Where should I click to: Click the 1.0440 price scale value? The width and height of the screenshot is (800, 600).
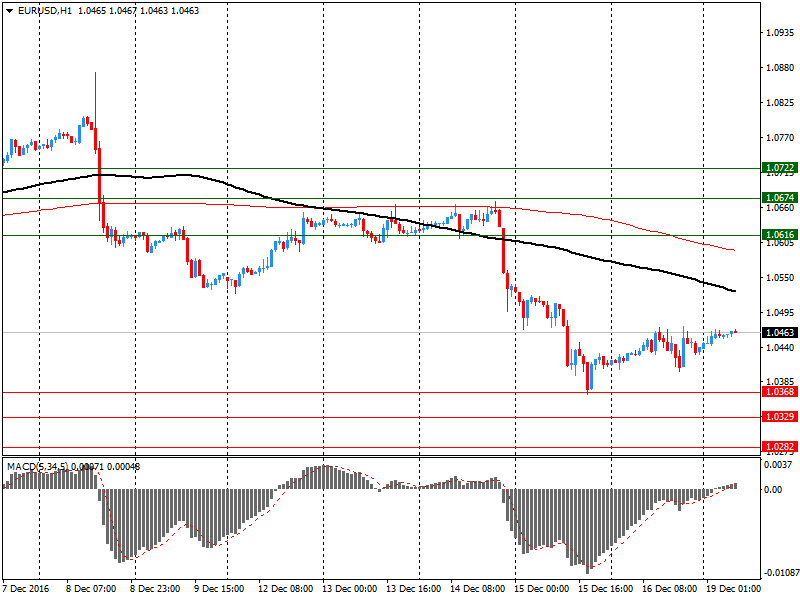780,347
